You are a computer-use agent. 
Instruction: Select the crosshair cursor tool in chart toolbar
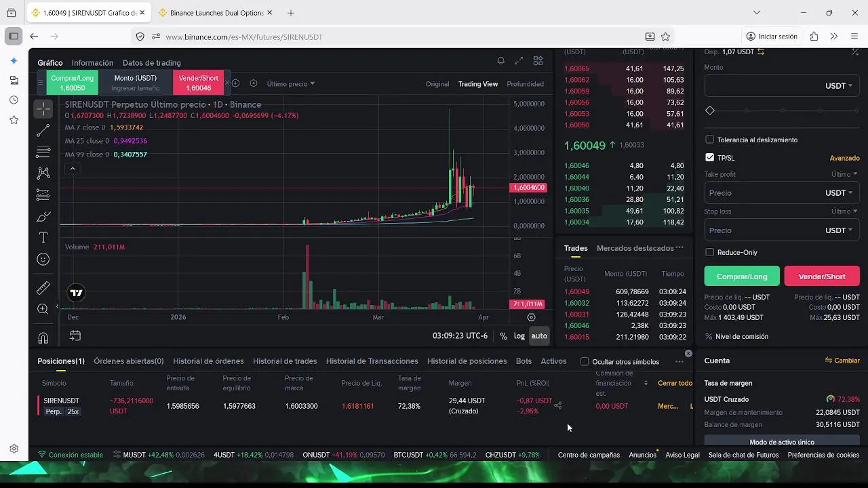point(43,109)
